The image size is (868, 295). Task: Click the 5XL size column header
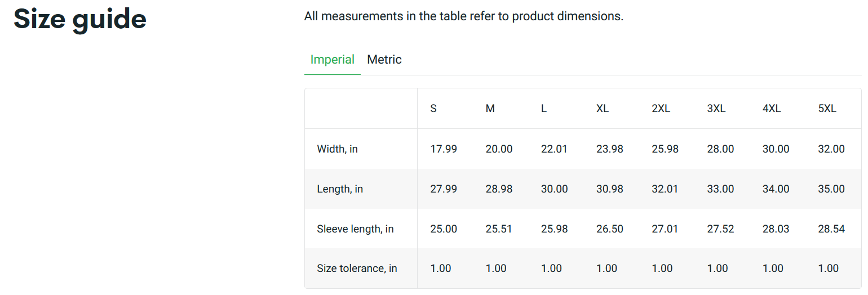tap(827, 109)
